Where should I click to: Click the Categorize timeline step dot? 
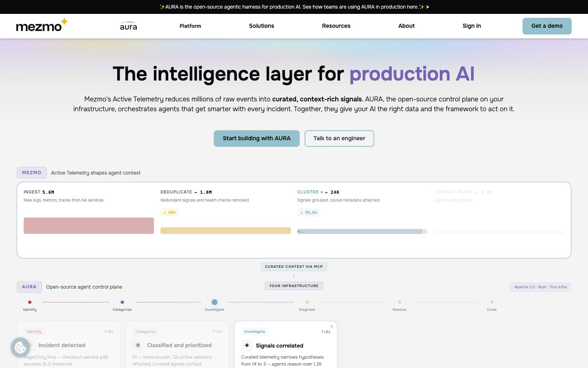point(122,302)
